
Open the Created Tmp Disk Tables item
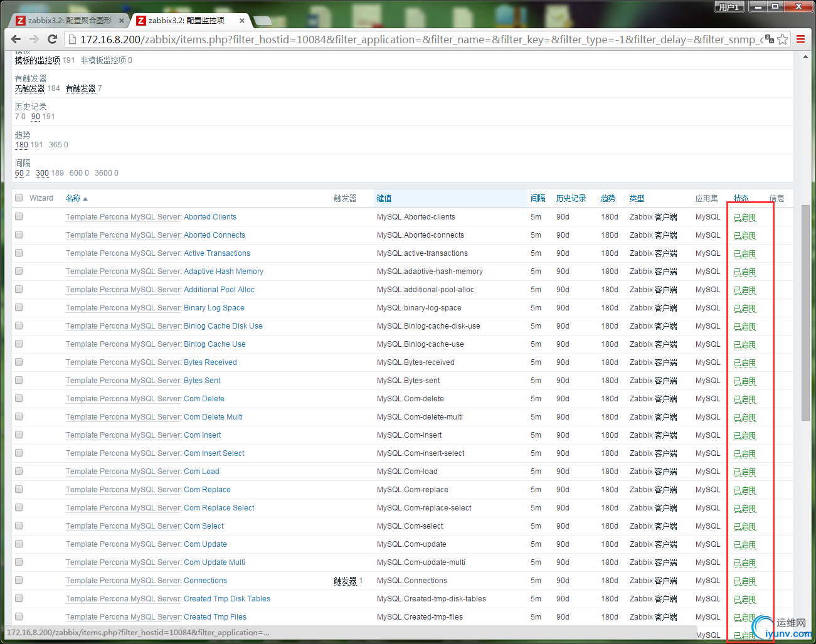pos(227,599)
